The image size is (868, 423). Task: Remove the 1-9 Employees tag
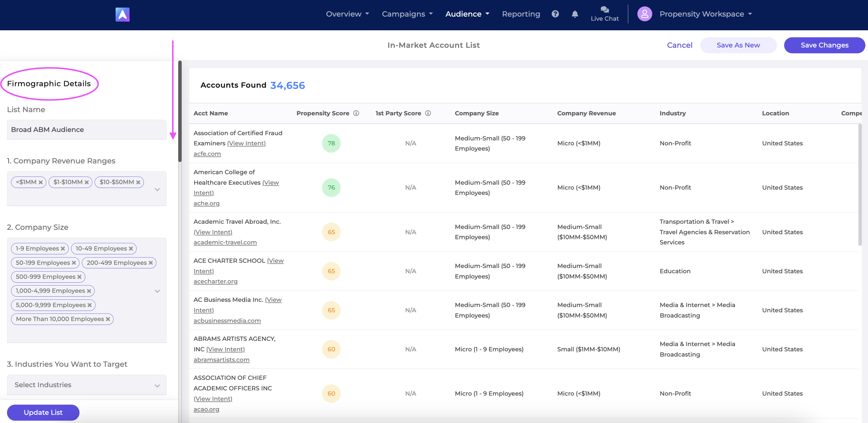[63, 249]
